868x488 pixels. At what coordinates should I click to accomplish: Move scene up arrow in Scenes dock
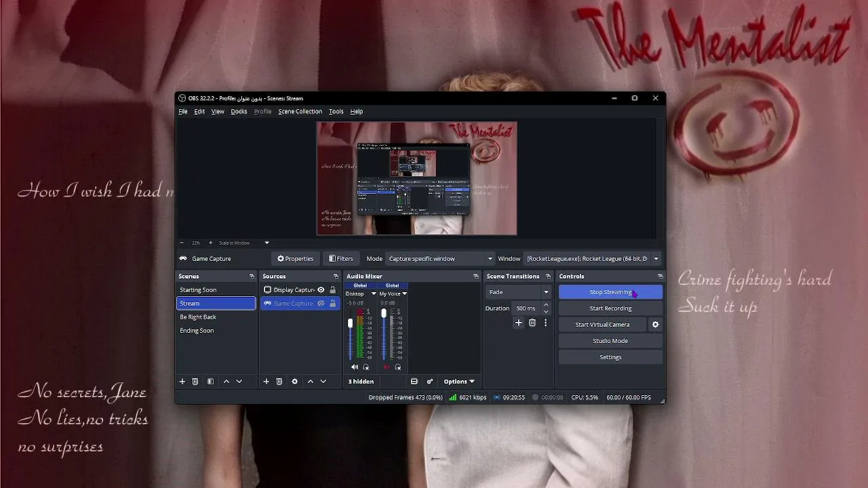pyautogui.click(x=226, y=382)
